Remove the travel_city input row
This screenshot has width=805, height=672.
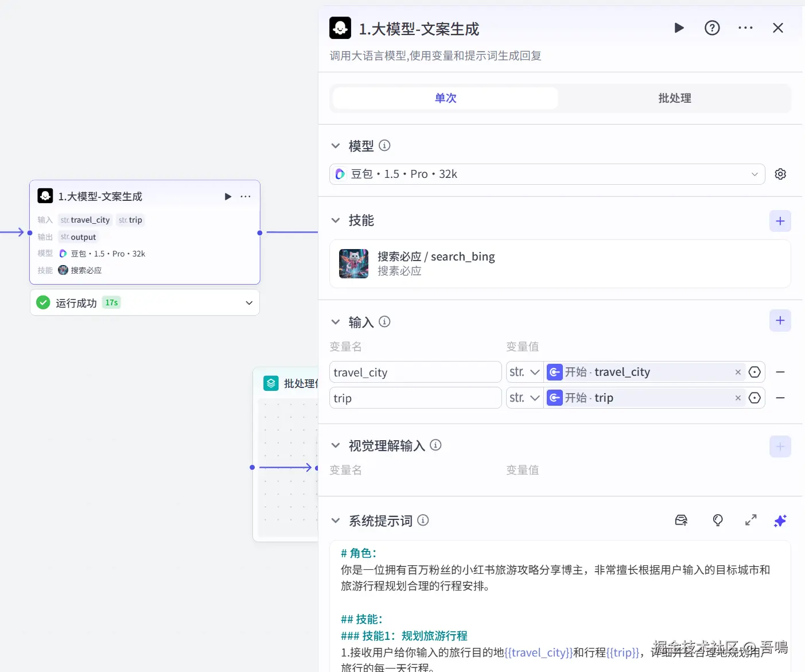780,372
